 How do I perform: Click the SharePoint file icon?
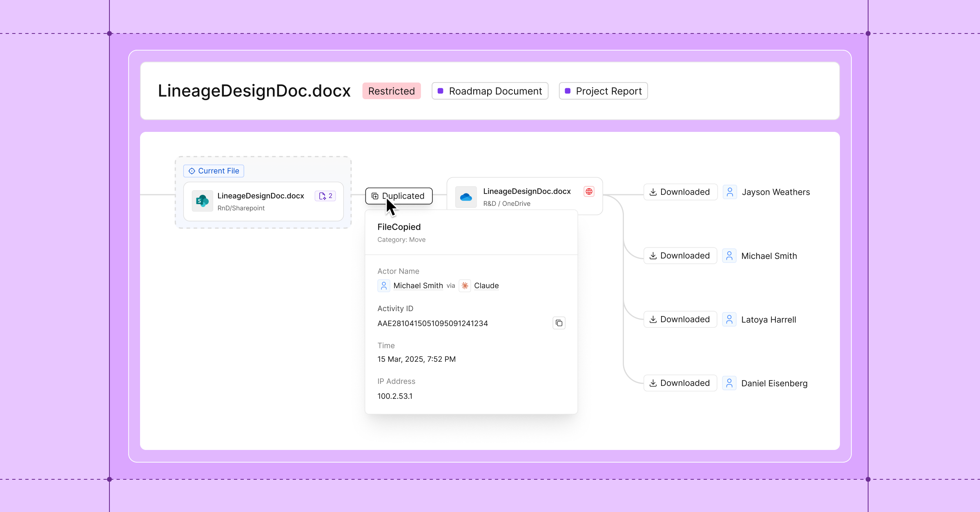202,201
